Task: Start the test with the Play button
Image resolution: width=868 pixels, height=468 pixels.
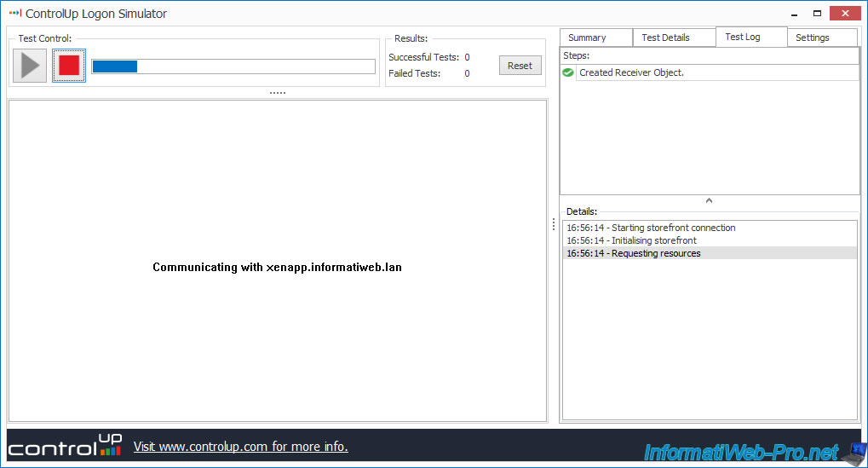Action: pos(30,66)
